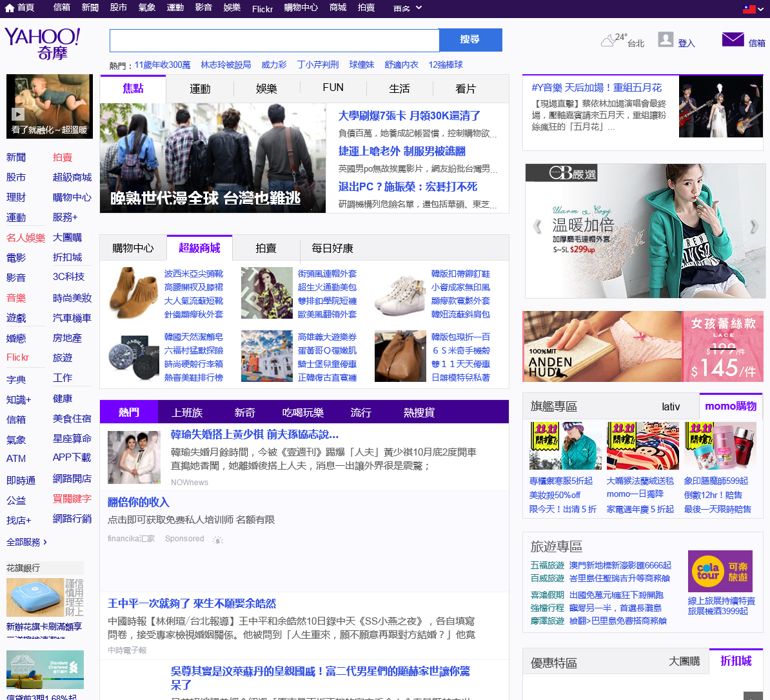The width and height of the screenshot is (770, 700).
Task: Open the main featured news image 晚熟世代
Action: [213, 157]
